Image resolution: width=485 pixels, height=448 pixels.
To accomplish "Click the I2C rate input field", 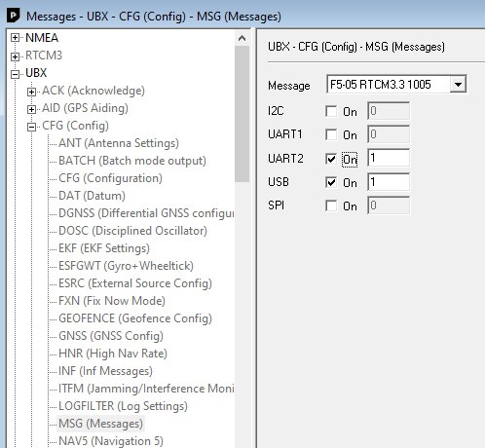I will (389, 111).
